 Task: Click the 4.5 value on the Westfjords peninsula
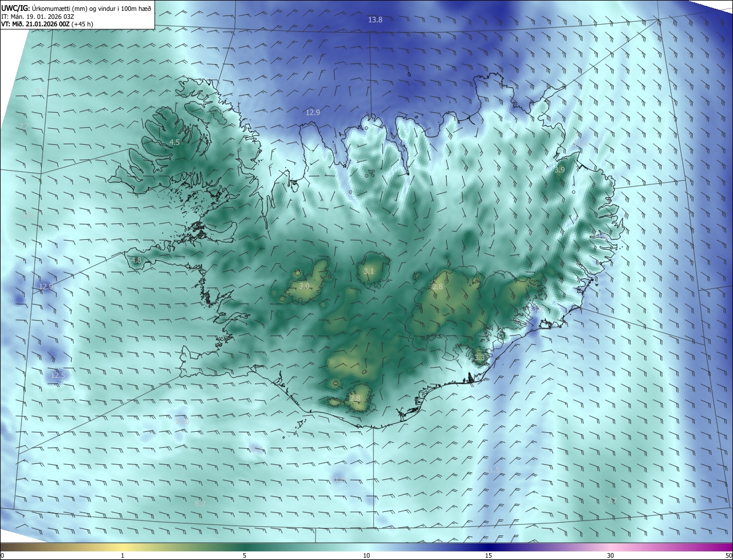pos(175,142)
